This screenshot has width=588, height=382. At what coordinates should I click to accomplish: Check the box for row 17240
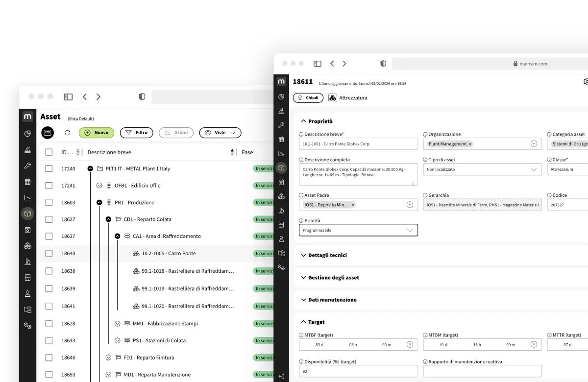tap(49, 168)
